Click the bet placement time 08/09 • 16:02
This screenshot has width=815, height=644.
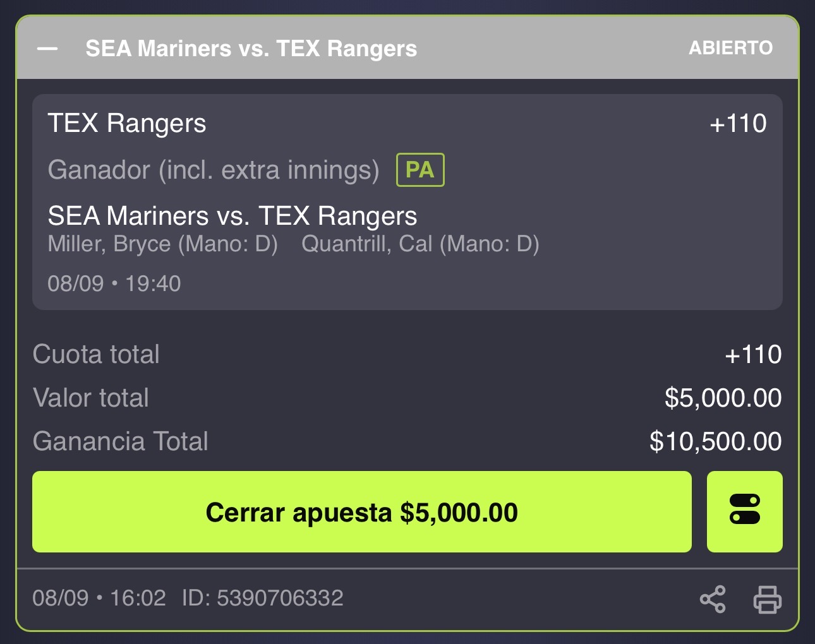click(x=99, y=598)
